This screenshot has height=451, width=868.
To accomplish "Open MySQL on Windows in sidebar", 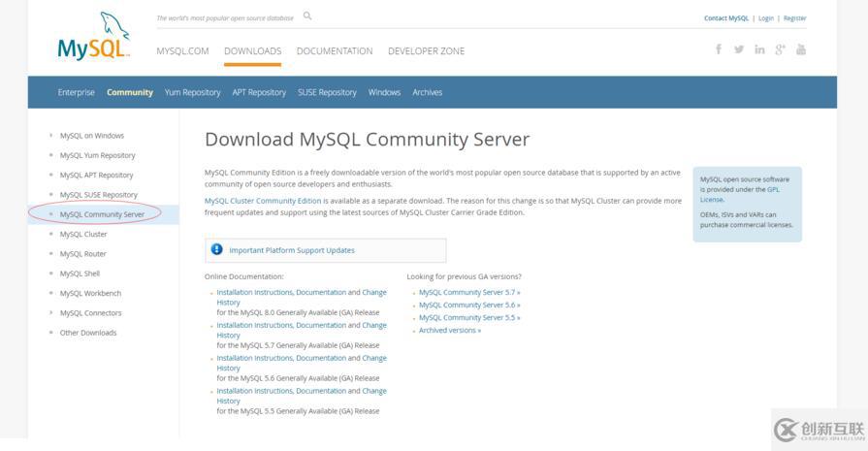I will pyautogui.click(x=92, y=136).
